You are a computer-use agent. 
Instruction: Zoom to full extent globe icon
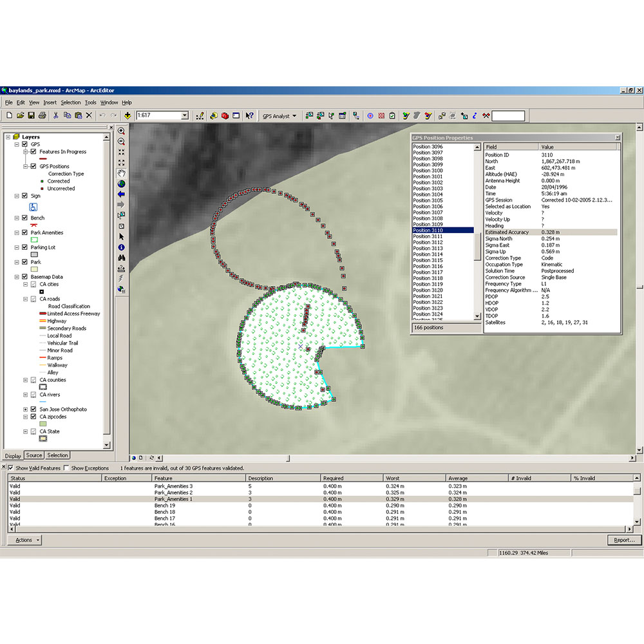(x=121, y=184)
